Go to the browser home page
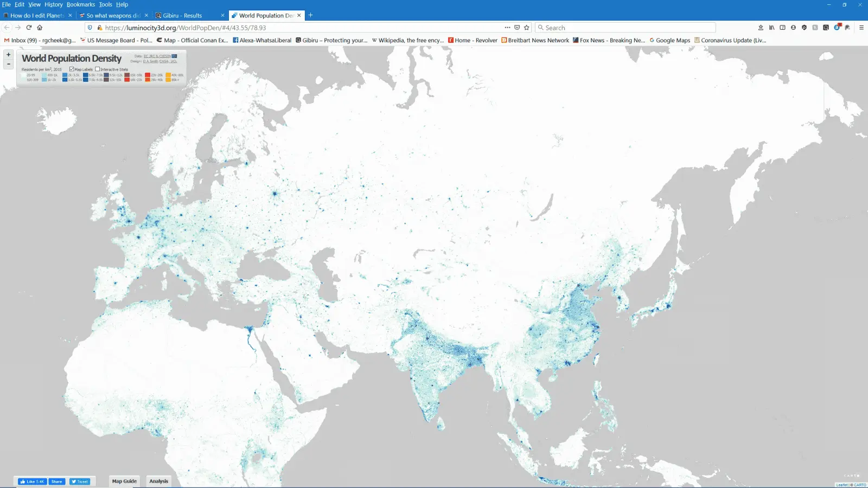The width and height of the screenshot is (868, 488). pos(40,28)
